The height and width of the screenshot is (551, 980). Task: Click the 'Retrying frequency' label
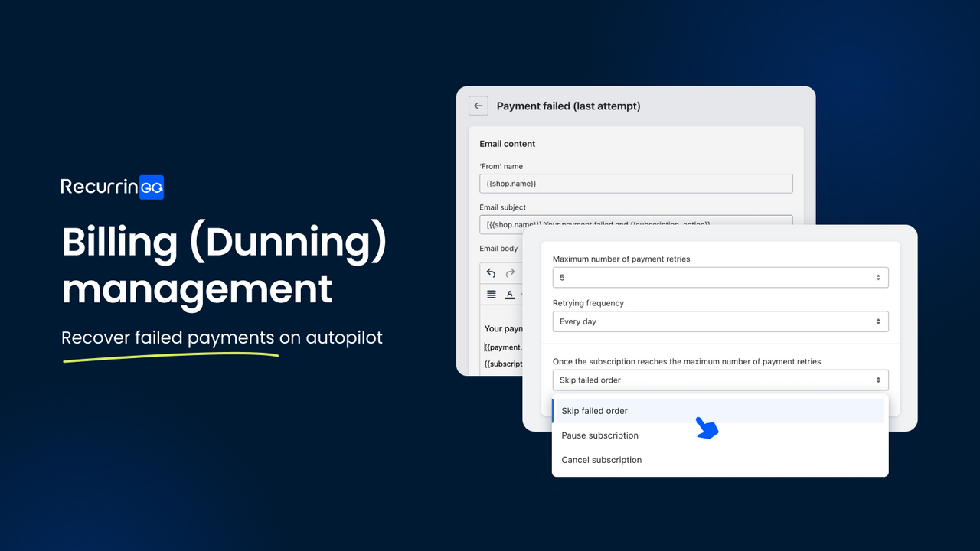588,303
